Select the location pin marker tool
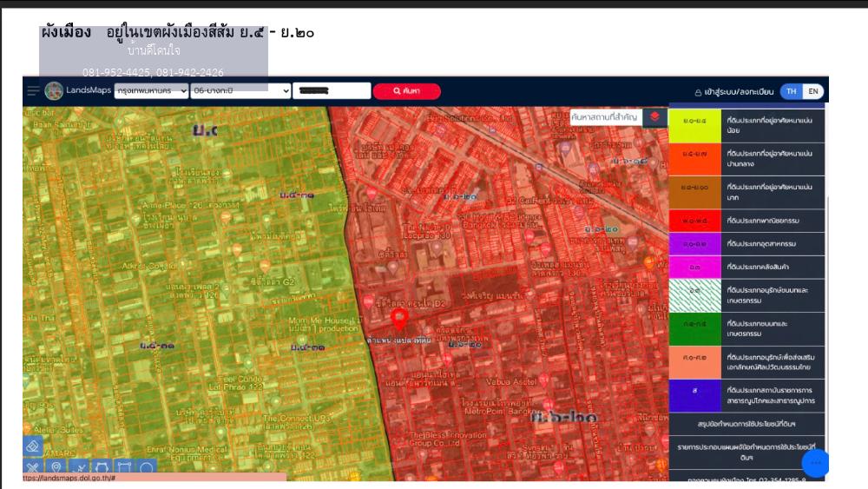Viewport: 868px width, 489px height. pyautogui.click(x=56, y=469)
